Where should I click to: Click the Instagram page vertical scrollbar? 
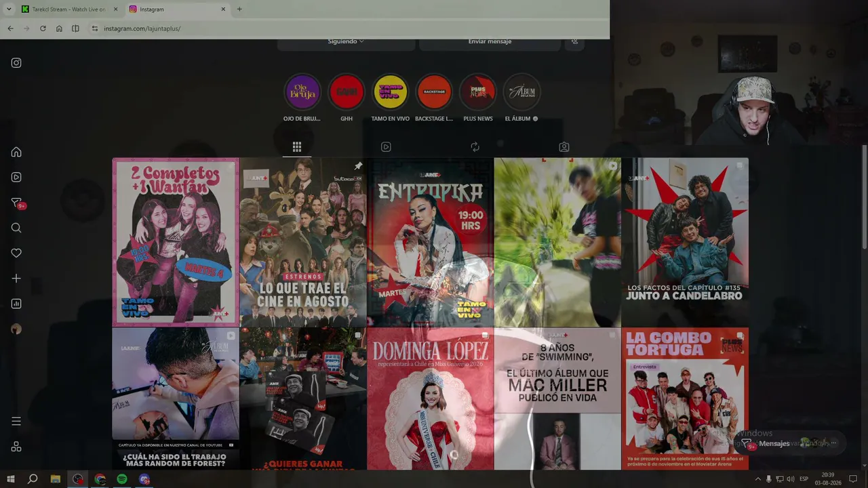[x=864, y=197]
